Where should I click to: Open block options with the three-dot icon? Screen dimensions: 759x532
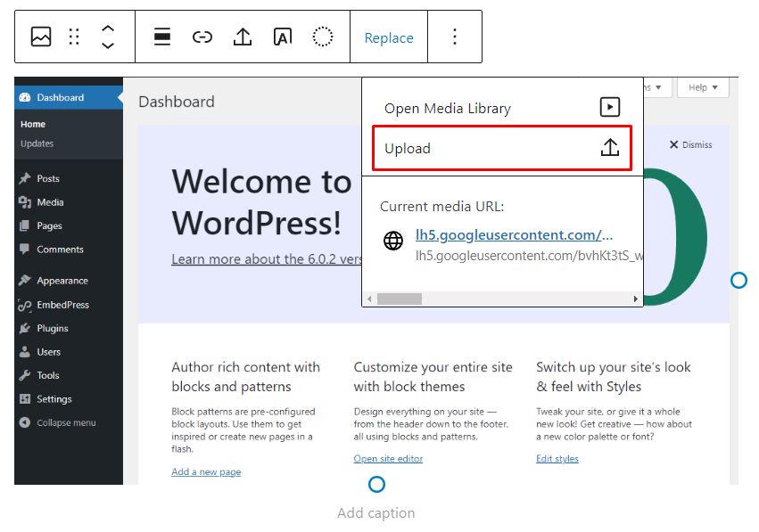455,37
